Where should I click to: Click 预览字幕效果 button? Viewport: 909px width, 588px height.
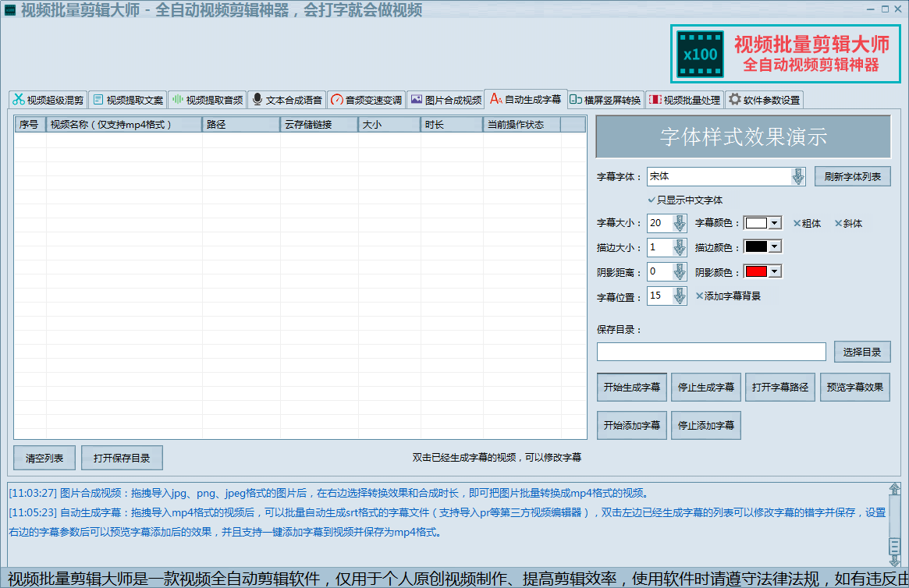[855, 387]
